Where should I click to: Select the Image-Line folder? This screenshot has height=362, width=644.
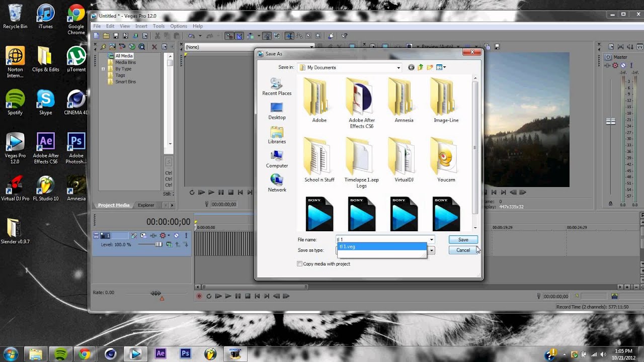446,100
